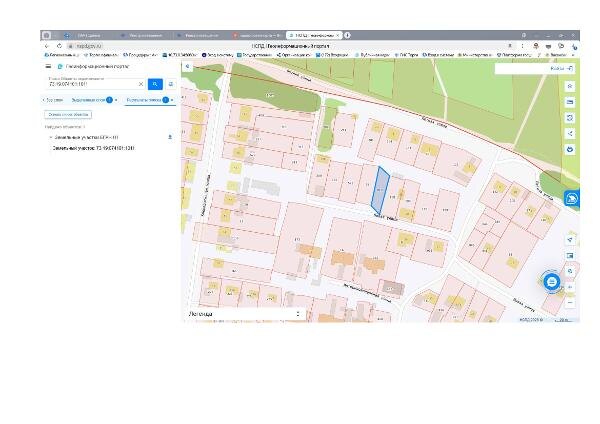The height and width of the screenshot is (424, 600).
Task: Go back to the previous panel tab
Action: pos(52,100)
